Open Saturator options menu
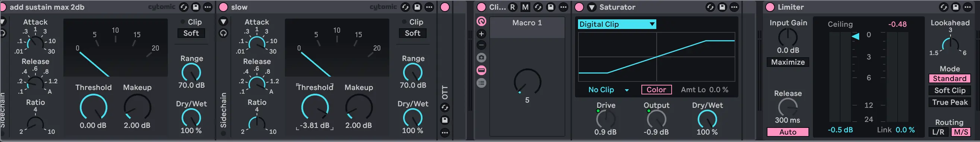 (734, 7)
